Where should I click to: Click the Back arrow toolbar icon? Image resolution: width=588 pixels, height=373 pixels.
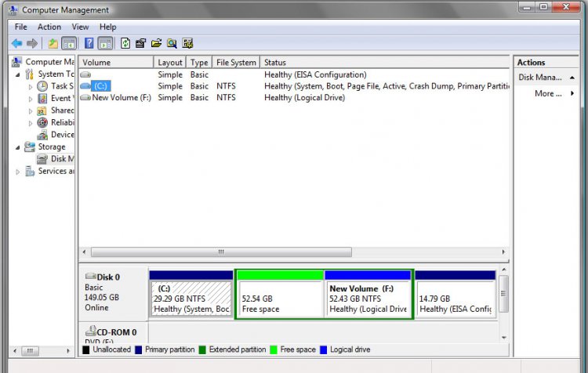(17, 43)
